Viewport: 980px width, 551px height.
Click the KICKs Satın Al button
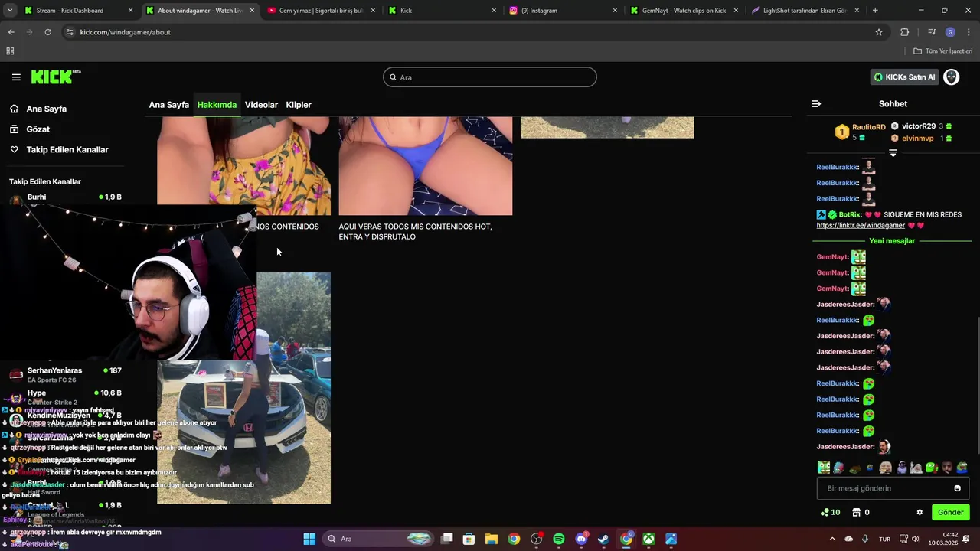point(904,77)
